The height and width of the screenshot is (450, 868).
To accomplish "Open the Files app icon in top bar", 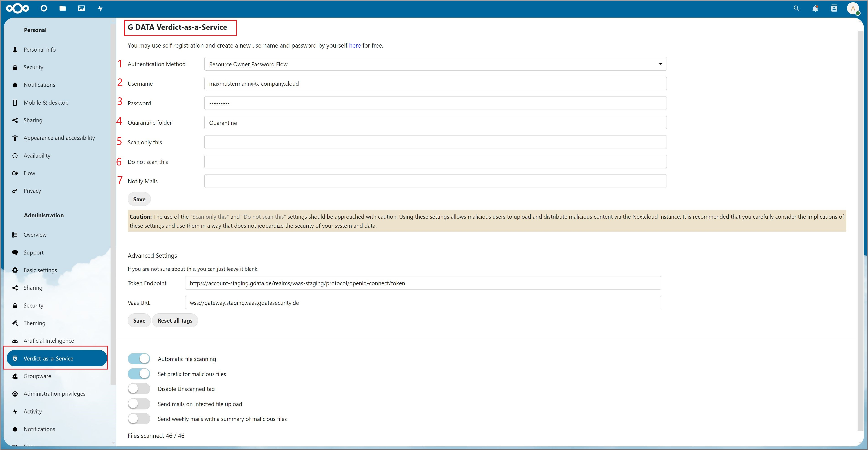I will click(x=63, y=8).
